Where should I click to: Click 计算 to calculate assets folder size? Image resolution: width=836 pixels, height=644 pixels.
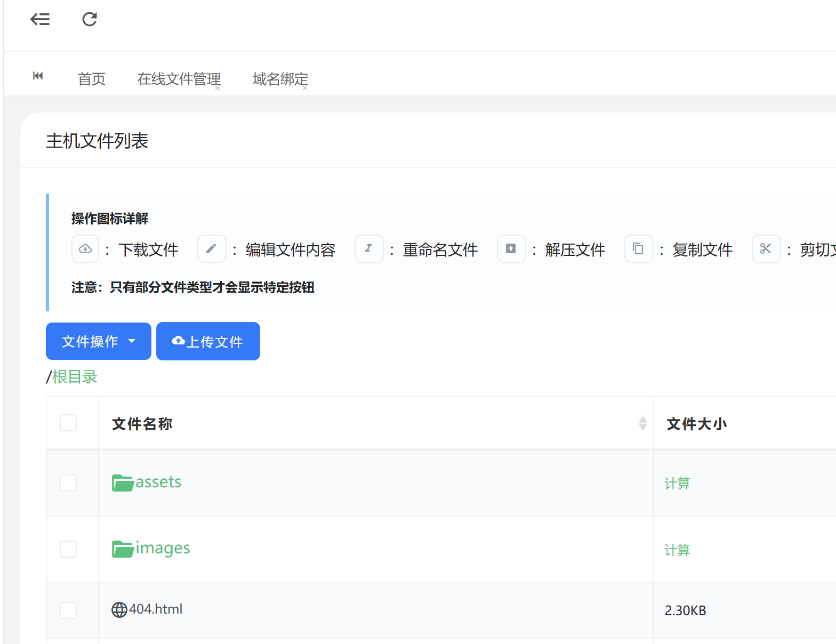(677, 484)
